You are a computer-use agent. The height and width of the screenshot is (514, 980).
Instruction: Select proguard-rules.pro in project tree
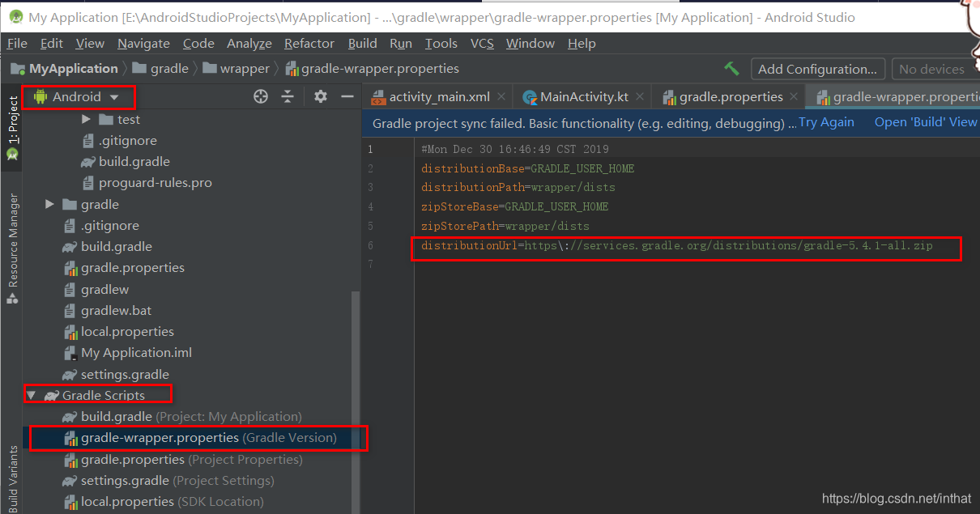147,183
